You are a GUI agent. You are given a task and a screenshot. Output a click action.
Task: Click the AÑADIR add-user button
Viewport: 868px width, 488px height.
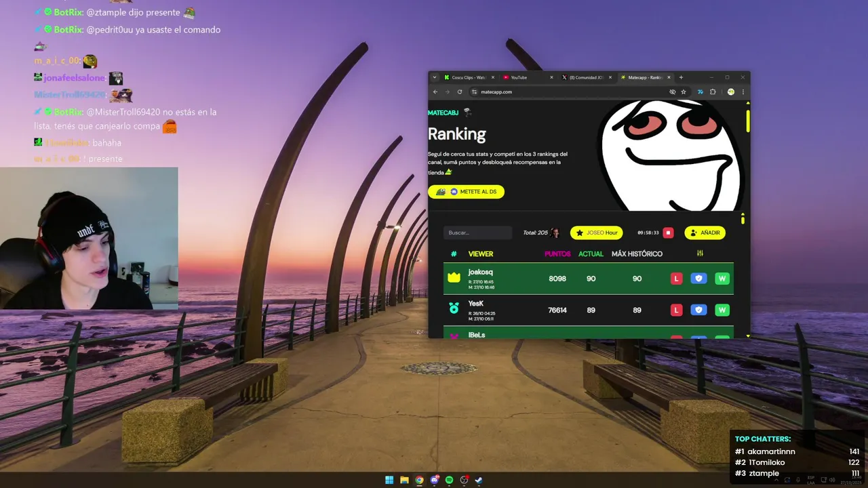pos(705,232)
